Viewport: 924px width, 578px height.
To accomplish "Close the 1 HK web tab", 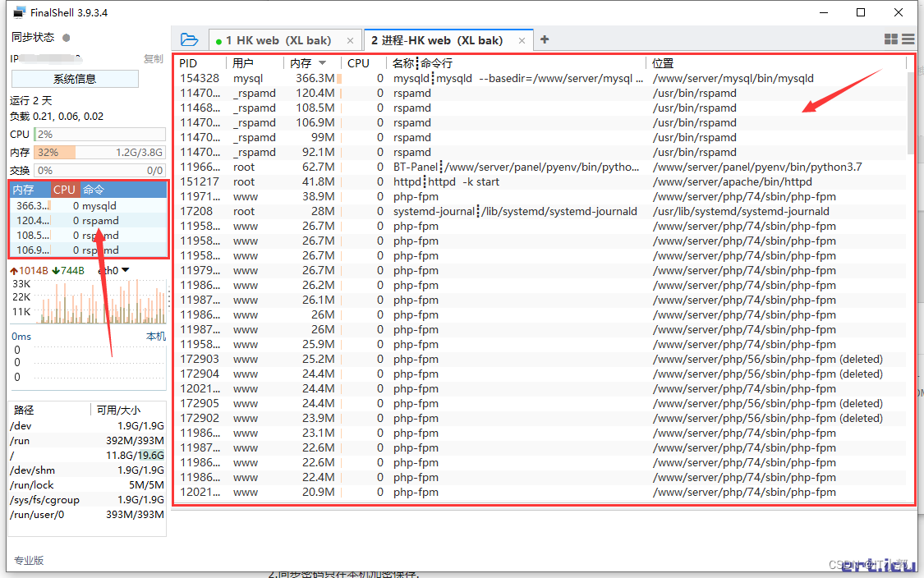I will 350,41.
